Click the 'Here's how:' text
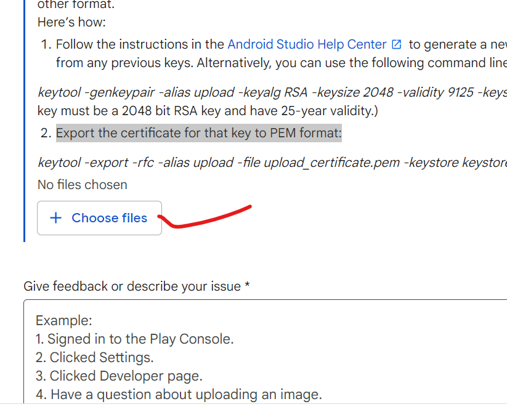 coord(71,22)
